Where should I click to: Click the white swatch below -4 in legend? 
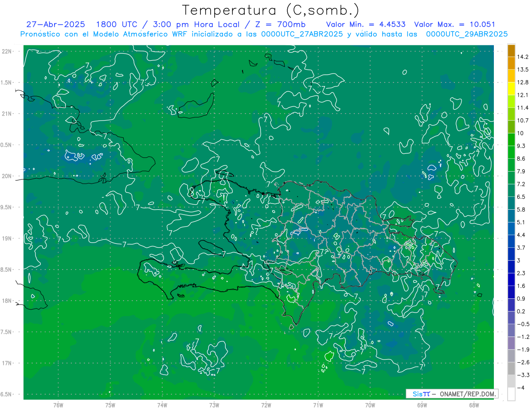pos(511,394)
